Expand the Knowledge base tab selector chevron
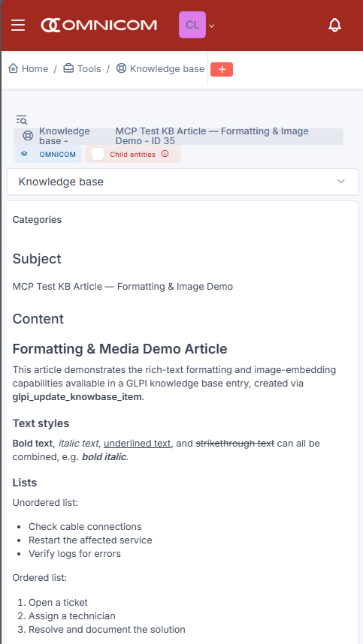 coord(340,181)
